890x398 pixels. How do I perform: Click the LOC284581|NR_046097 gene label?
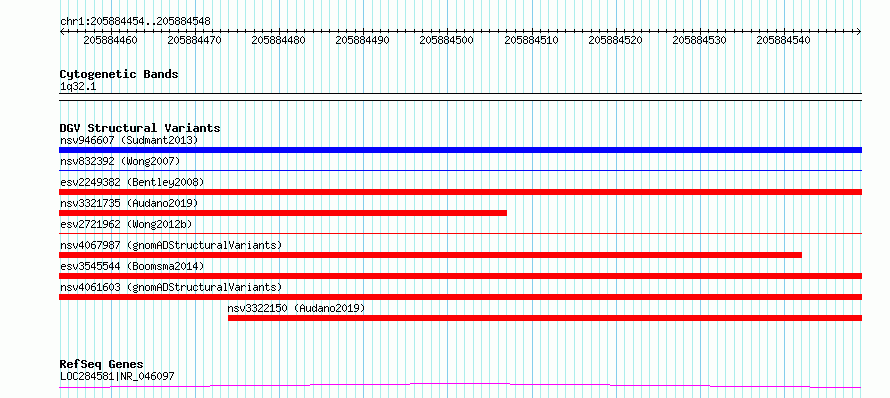117,376
